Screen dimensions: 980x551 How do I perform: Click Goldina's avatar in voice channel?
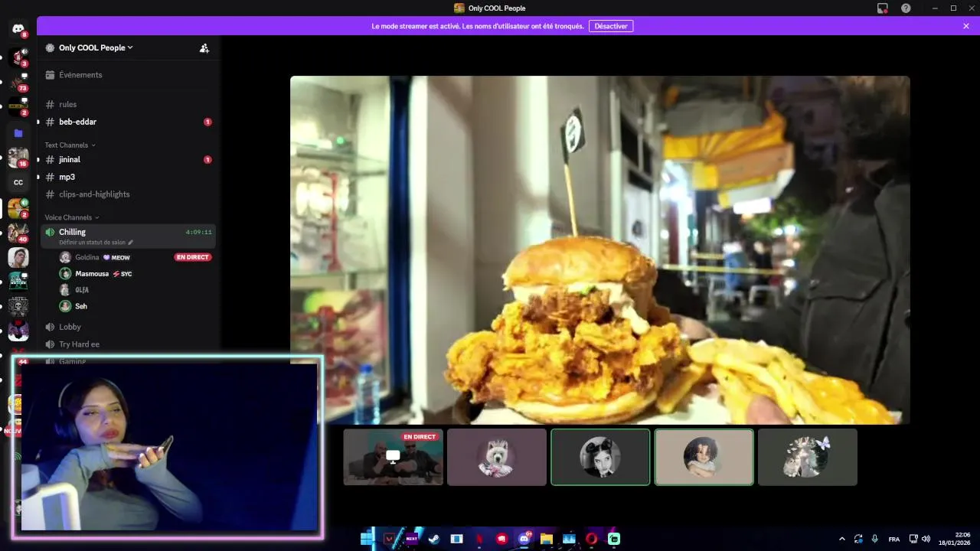pyautogui.click(x=65, y=257)
